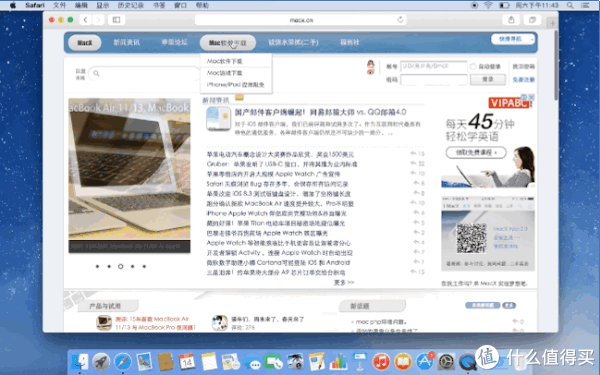This screenshot has height=375, width=600.
Task: Open the 更多 >> more news link
Action: coord(344,282)
